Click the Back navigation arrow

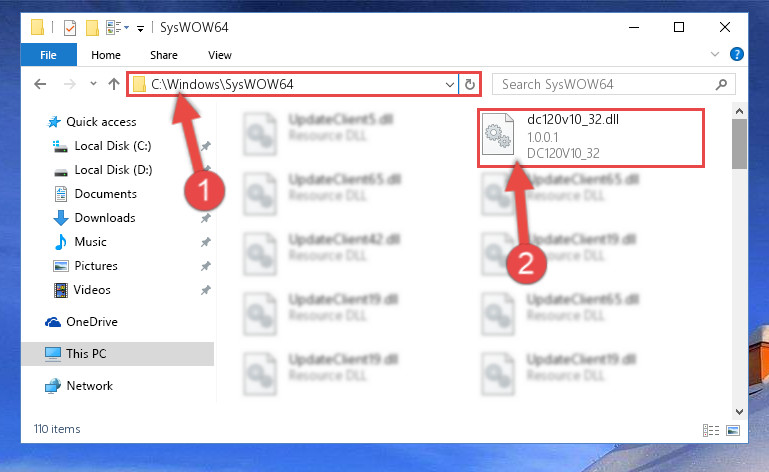point(40,84)
